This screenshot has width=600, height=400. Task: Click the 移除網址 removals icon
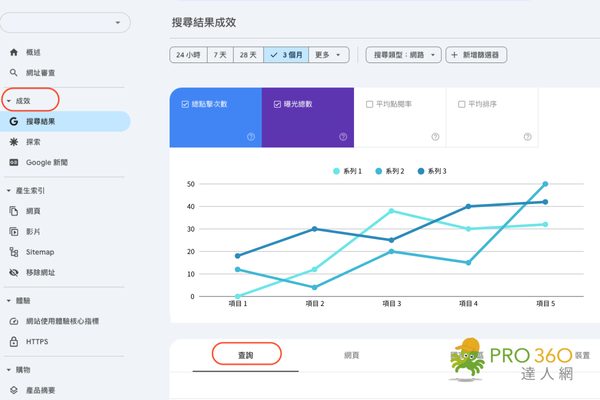click(13, 272)
